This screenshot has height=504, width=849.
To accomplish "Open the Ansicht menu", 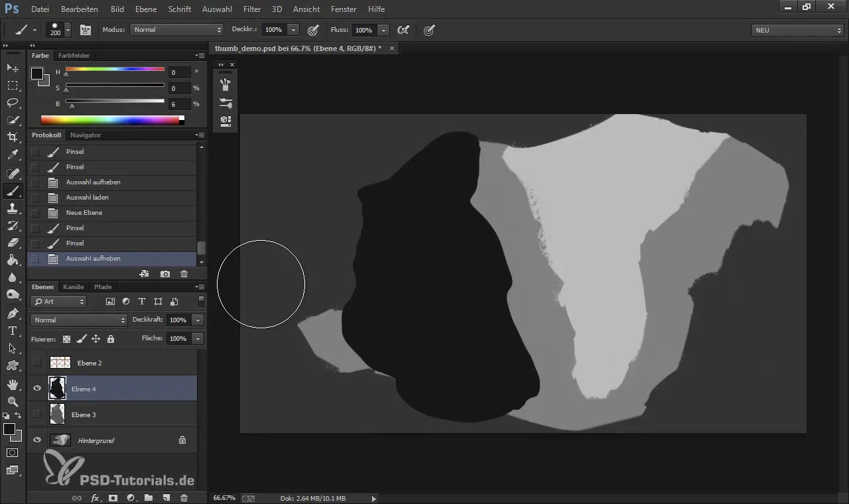I will [306, 9].
